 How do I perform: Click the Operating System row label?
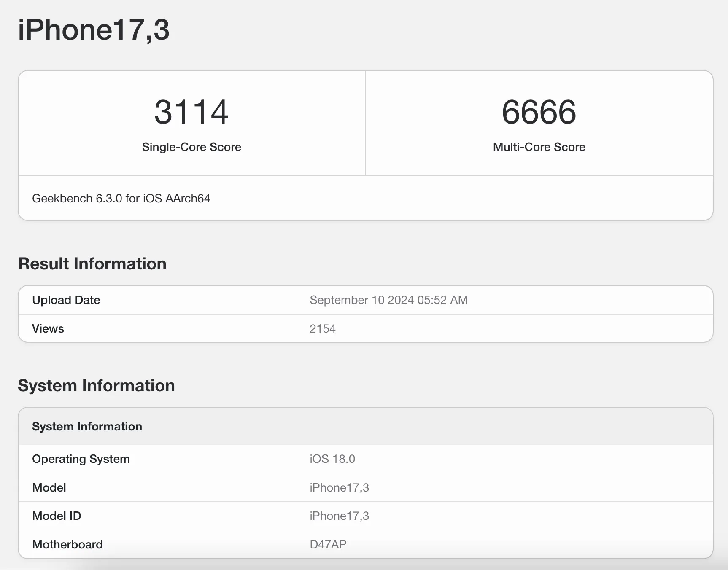(81, 459)
